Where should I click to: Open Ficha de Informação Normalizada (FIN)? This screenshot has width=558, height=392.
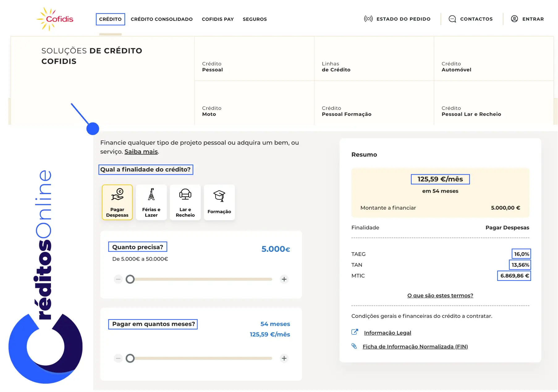tap(415, 347)
